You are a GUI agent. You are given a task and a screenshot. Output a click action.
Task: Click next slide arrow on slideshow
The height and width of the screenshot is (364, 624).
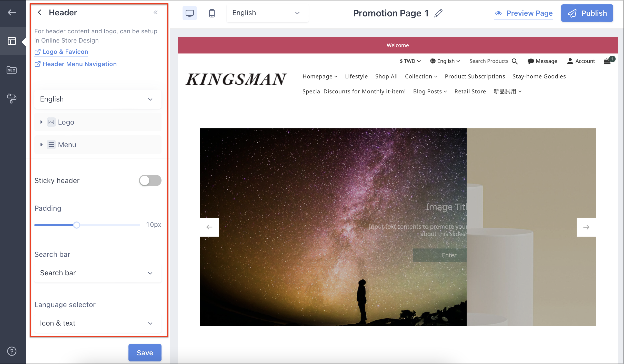pyautogui.click(x=586, y=227)
